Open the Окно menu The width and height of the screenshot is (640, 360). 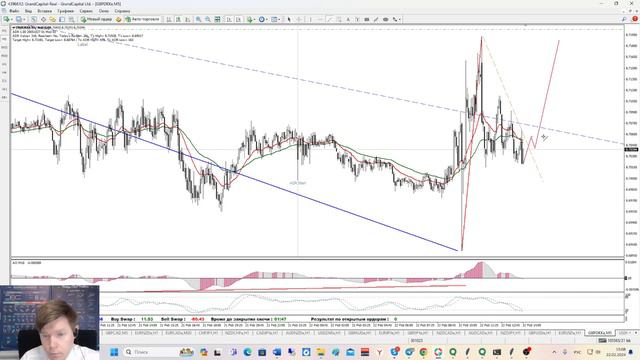point(104,11)
